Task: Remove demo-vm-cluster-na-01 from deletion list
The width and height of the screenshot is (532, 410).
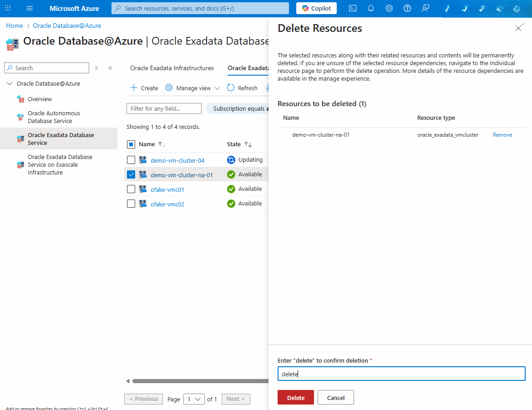Action: [502, 134]
